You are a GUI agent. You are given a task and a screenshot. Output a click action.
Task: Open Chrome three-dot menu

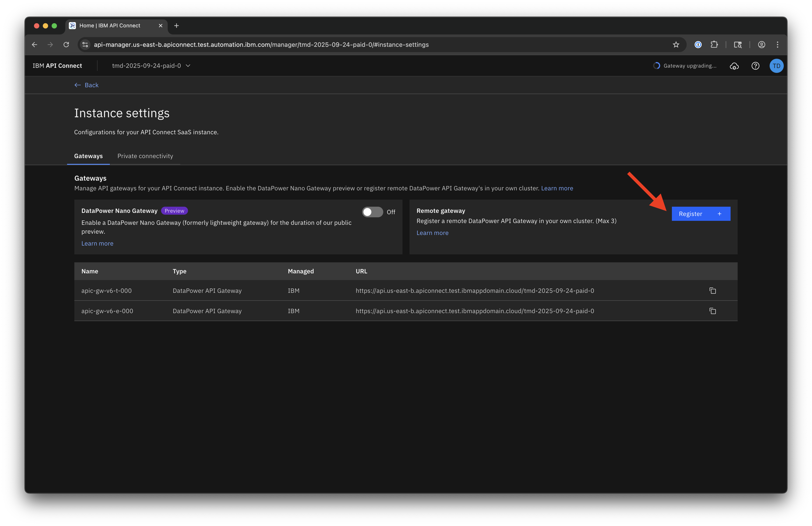777,45
